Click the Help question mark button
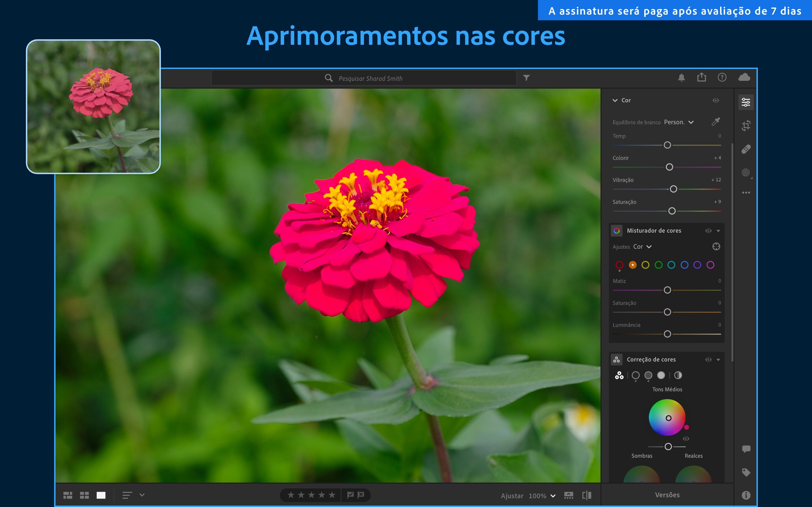Screen dimensions: 812x507 [720, 78]
